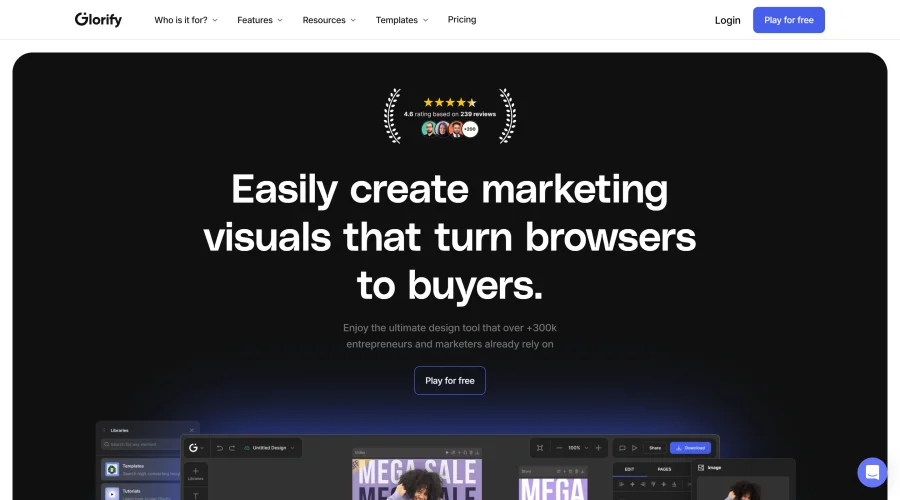Click the 'Easily create marketing' headline
Viewport: 900px width, 500px height.
[450, 189]
